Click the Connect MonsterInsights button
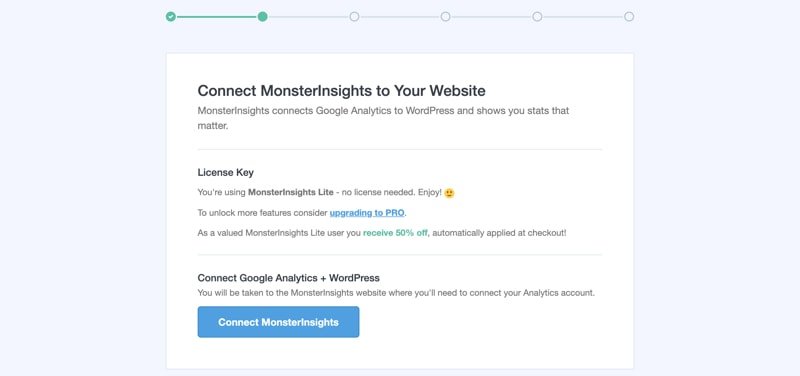Screen dimensions: 800x376 coord(279,322)
